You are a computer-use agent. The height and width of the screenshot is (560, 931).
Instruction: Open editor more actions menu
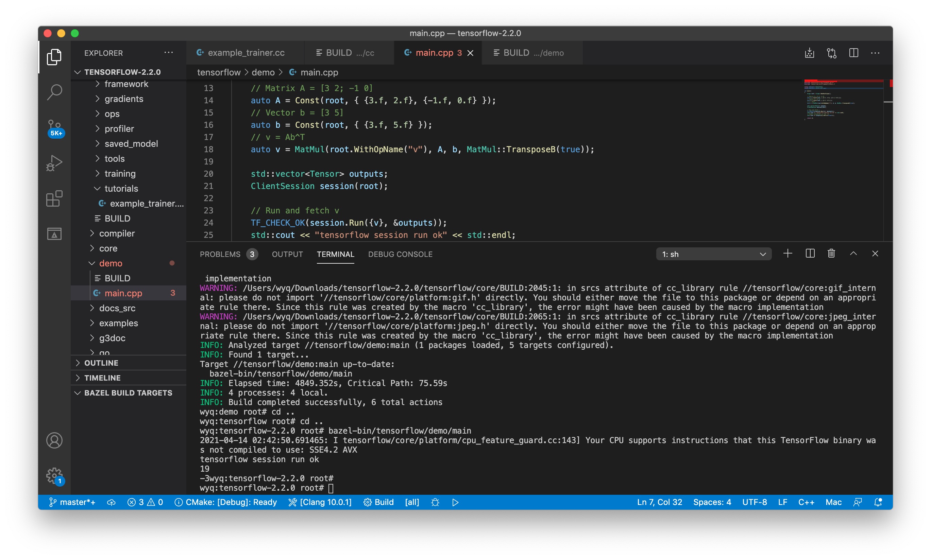(x=875, y=53)
